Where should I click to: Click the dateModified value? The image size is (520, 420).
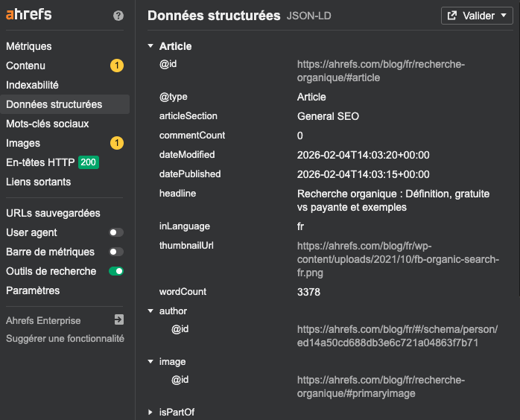click(363, 155)
